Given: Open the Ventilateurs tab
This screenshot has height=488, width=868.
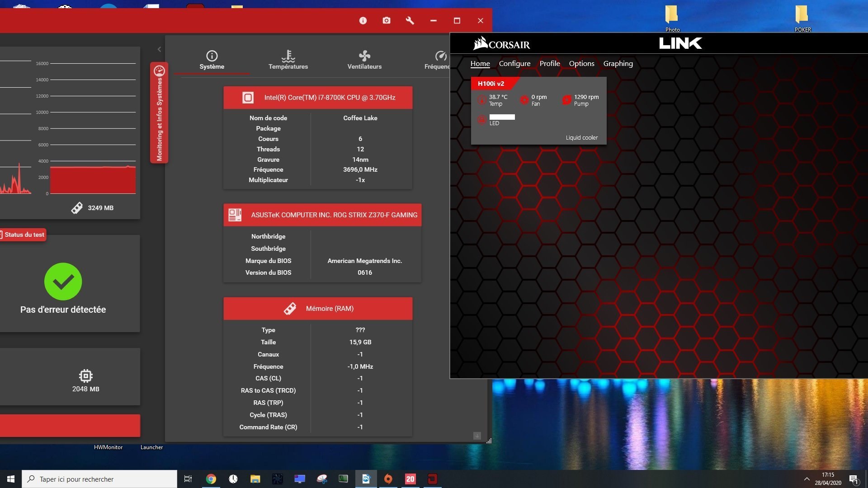Looking at the screenshot, I should click(364, 60).
